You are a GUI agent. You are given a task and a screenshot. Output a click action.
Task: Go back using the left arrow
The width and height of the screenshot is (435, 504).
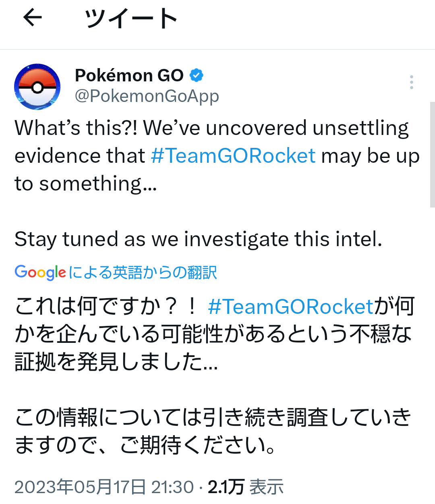pos(33,18)
